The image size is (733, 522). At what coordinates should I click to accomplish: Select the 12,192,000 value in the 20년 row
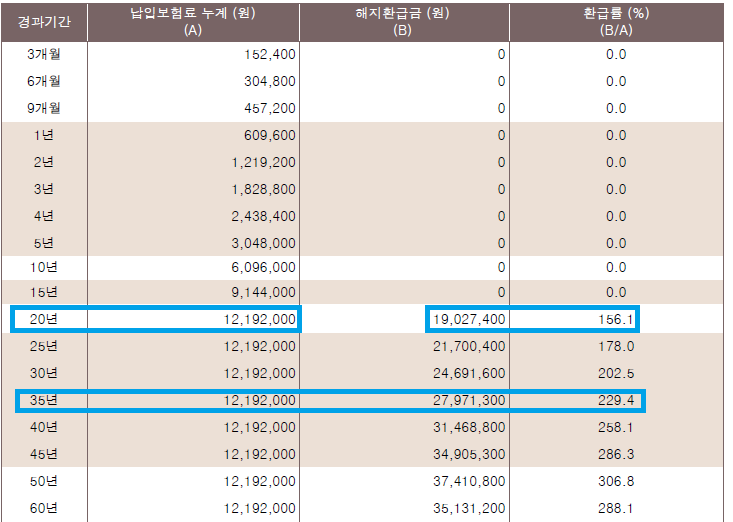tap(260, 320)
